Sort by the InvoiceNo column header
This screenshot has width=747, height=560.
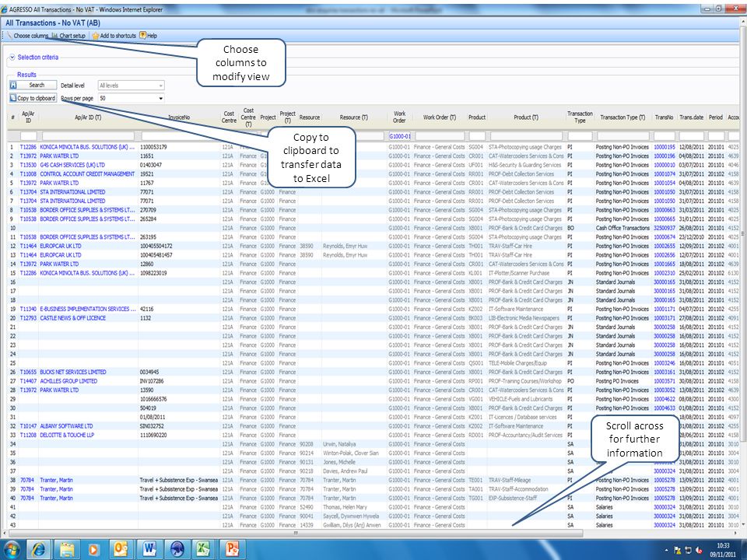click(179, 117)
